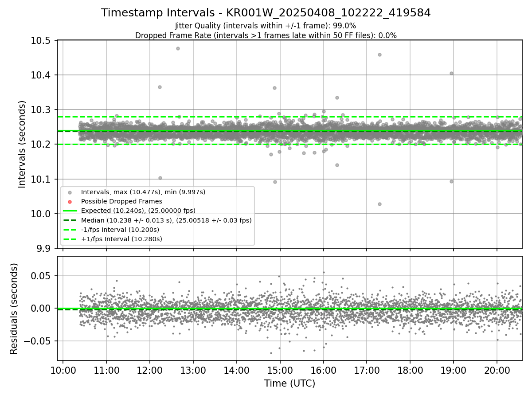This screenshot has height=399, width=532.
Task: Click the '15:00' time axis tick label
Action: coord(280,370)
